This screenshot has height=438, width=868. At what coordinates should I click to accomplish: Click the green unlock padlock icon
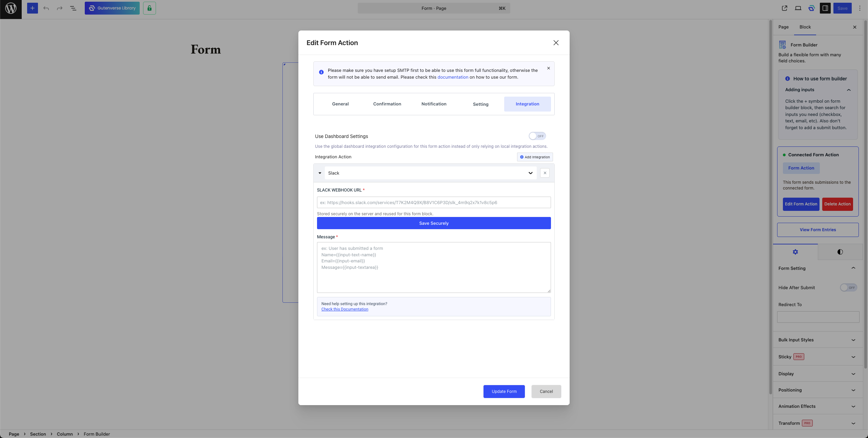click(x=150, y=8)
